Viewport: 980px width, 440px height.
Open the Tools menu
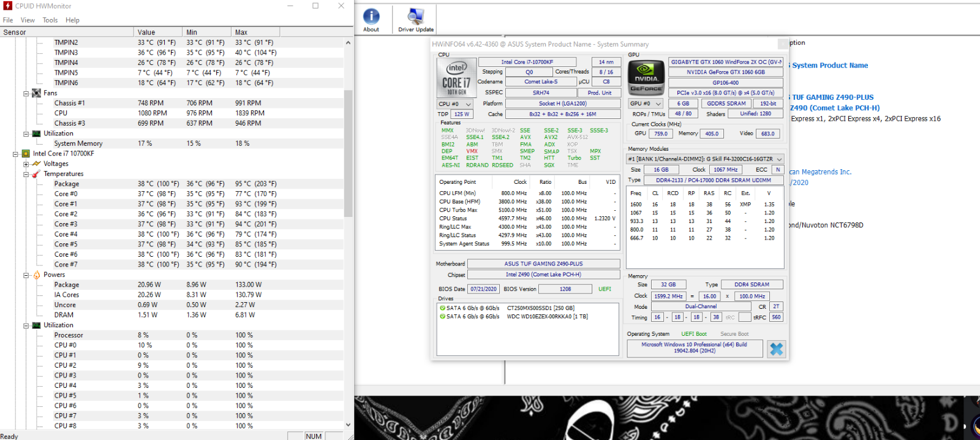click(x=50, y=20)
